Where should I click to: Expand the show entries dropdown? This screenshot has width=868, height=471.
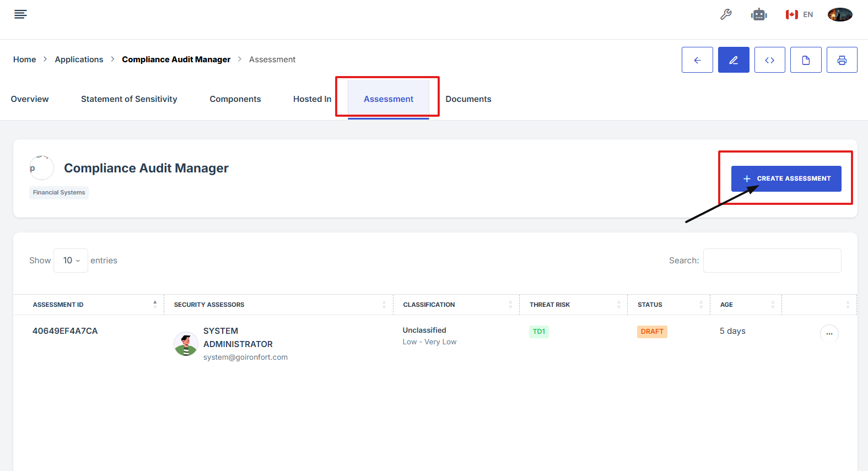pos(71,261)
